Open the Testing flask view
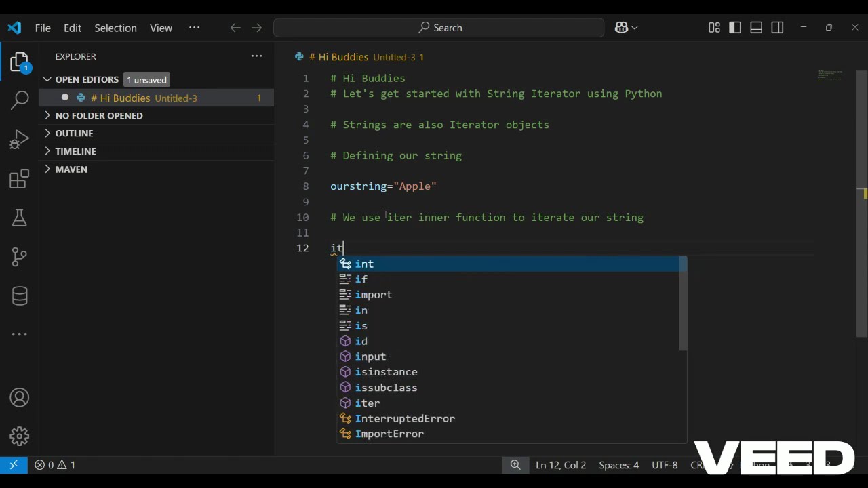The height and width of the screenshot is (488, 868). [20, 218]
